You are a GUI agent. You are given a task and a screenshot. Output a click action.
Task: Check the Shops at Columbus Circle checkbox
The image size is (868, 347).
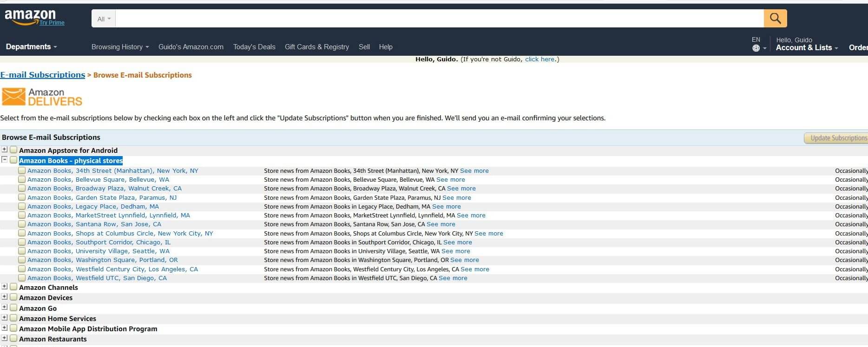coord(22,233)
